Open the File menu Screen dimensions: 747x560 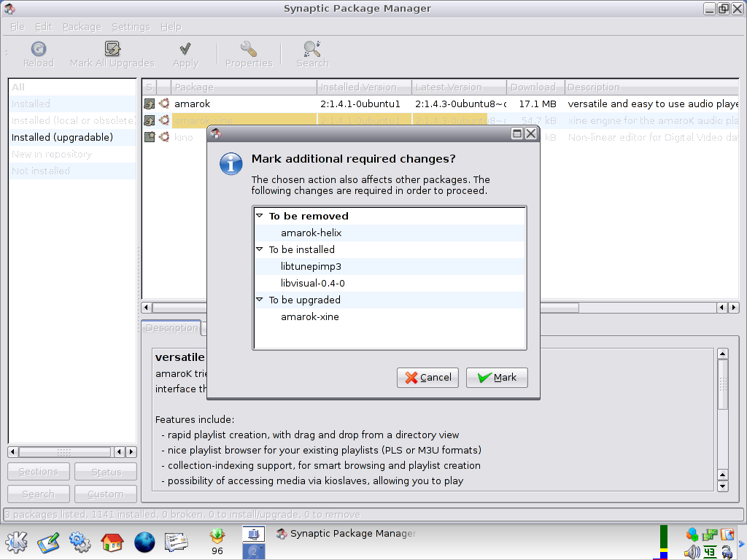[x=18, y=27]
